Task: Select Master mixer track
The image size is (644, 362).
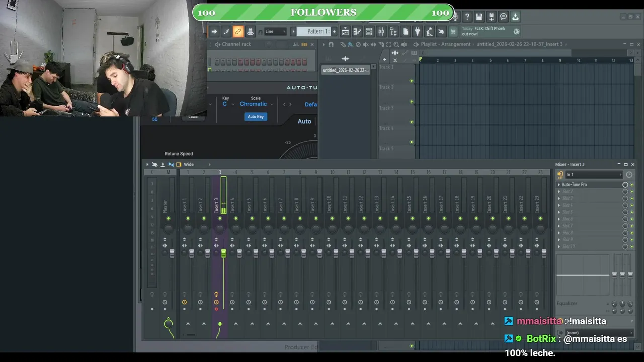Action: 165,206
